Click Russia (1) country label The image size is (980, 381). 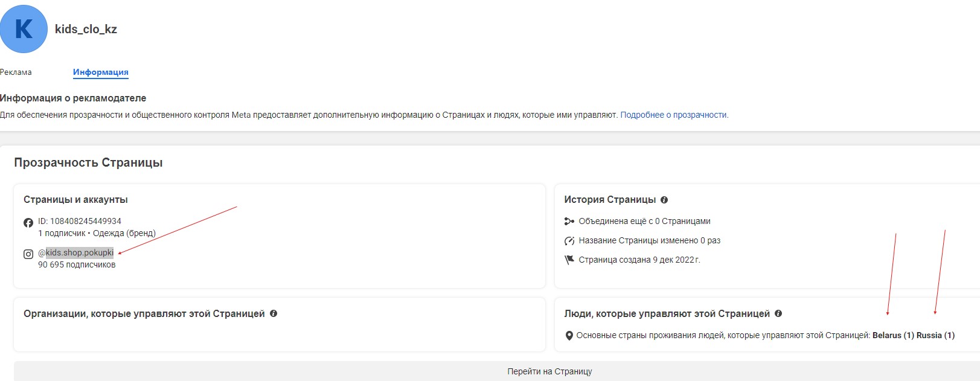coord(935,336)
